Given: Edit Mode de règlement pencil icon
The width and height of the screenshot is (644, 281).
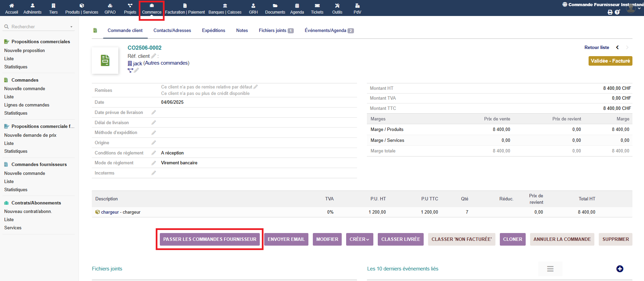Looking at the screenshot, I should point(154,163).
